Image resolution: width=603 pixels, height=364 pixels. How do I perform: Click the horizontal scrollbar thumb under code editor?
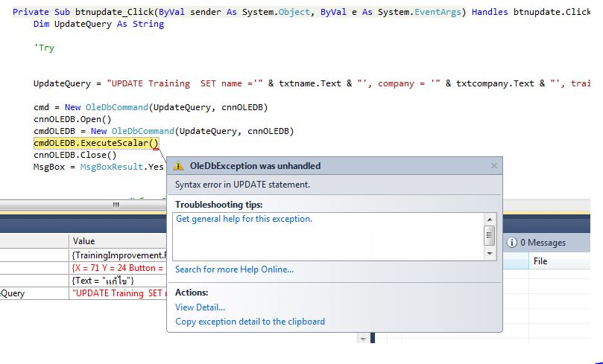pos(116,205)
